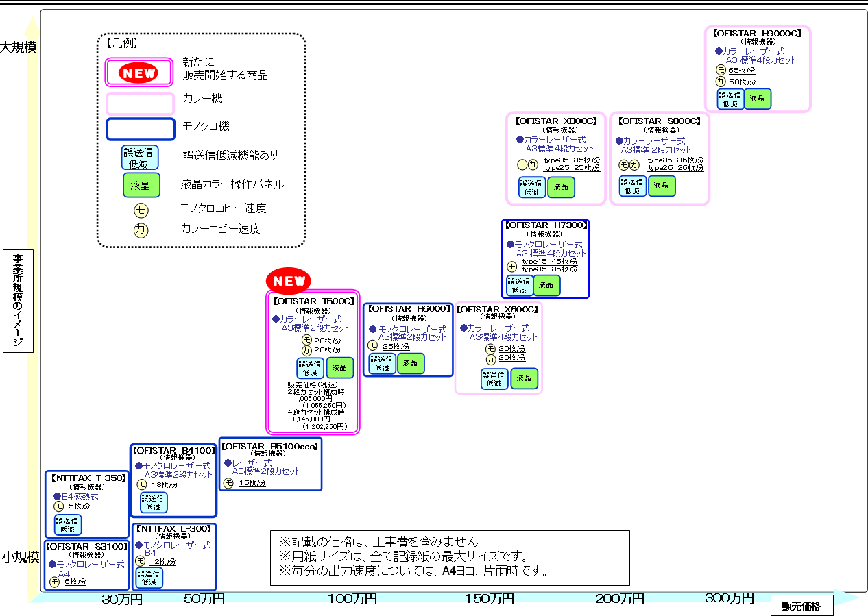This screenshot has width=868, height=616.
Task: Click the 誤送信低減 badge in the OFISTAR H9000C card
Action: pyautogui.click(x=731, y=99)
